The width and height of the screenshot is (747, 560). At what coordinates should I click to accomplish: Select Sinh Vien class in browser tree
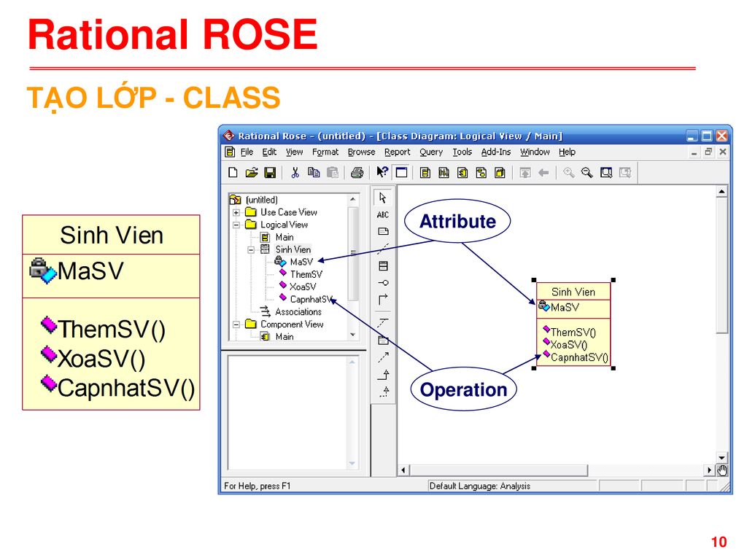(x=293, y=249)
